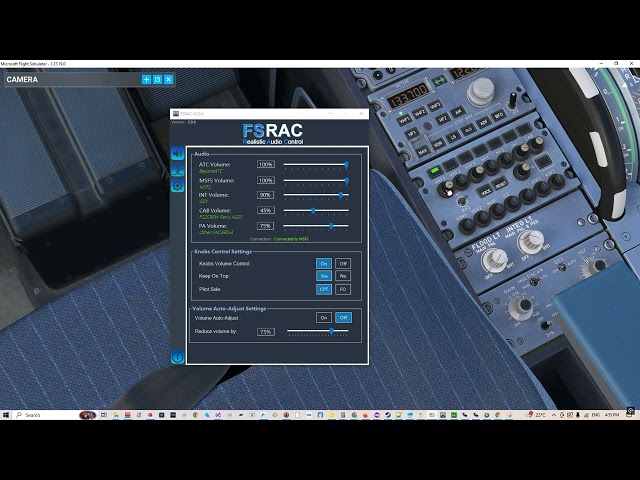The height and width of the screenshot is (480, 640).
Task: Click the ATC Volume slider handle
Action: [347, 165]
